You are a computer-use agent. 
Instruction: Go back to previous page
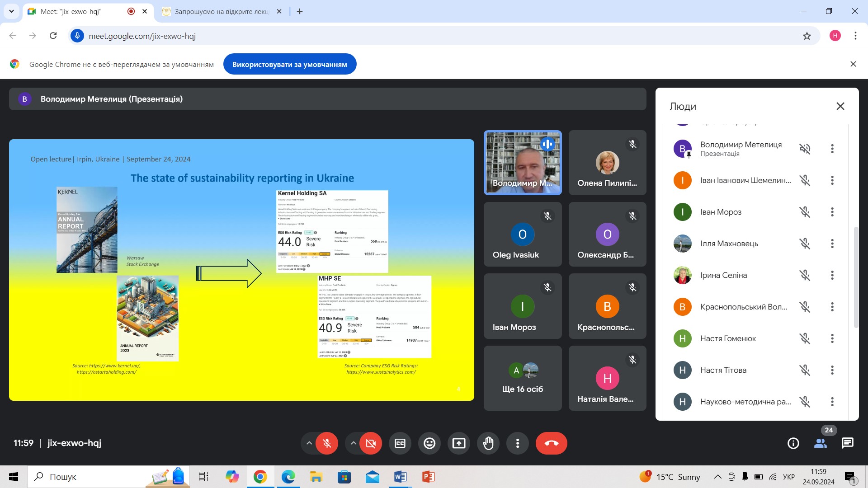point(13,36)
